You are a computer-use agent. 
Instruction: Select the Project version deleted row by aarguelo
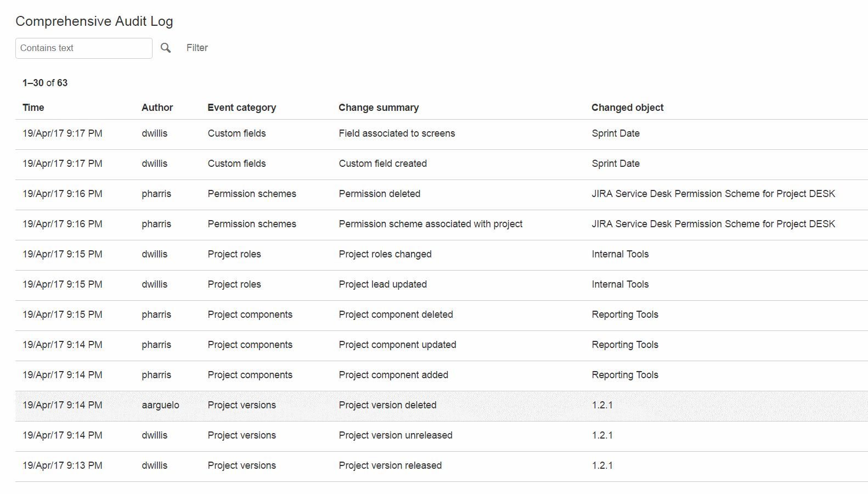coord(387,405)
